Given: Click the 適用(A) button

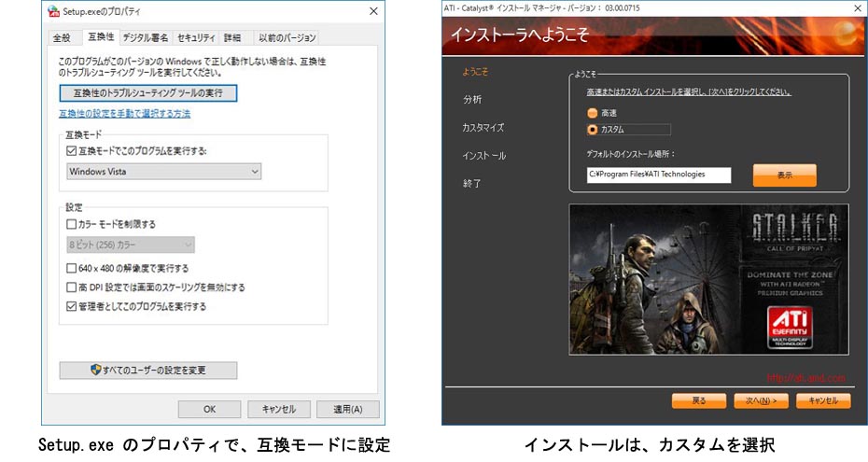Looking at the screenshot, I should (x=347, y=410).
